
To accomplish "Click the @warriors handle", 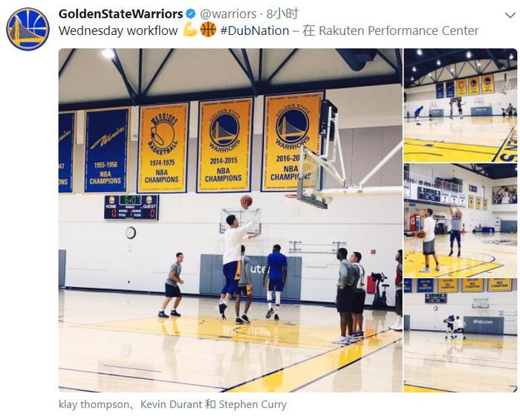I will (228, 14).
